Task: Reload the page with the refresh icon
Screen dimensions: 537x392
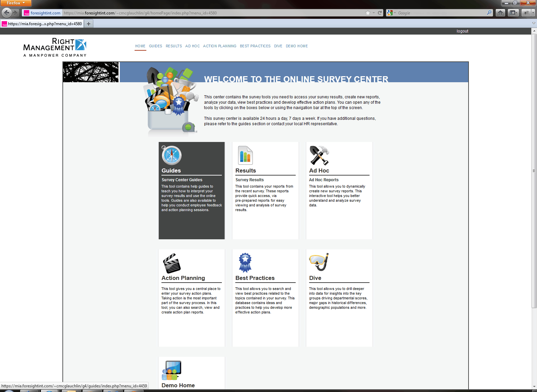Action: point(380,13)
